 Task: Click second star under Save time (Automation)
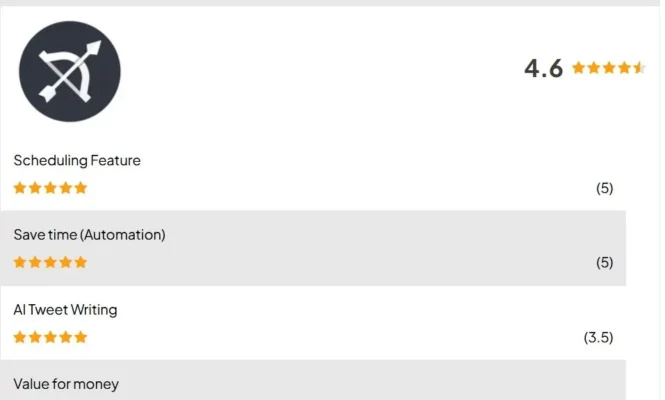tap(35, 263)
